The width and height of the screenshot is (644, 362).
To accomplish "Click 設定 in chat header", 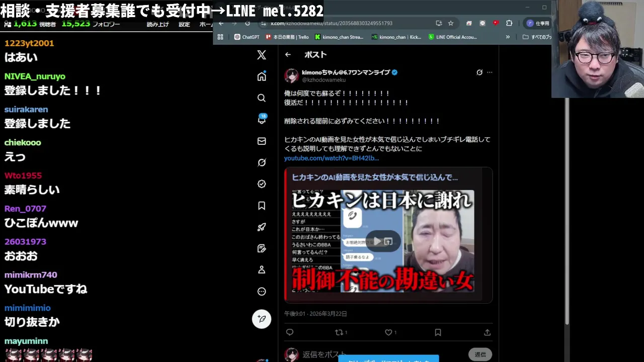I will (184, 24).
